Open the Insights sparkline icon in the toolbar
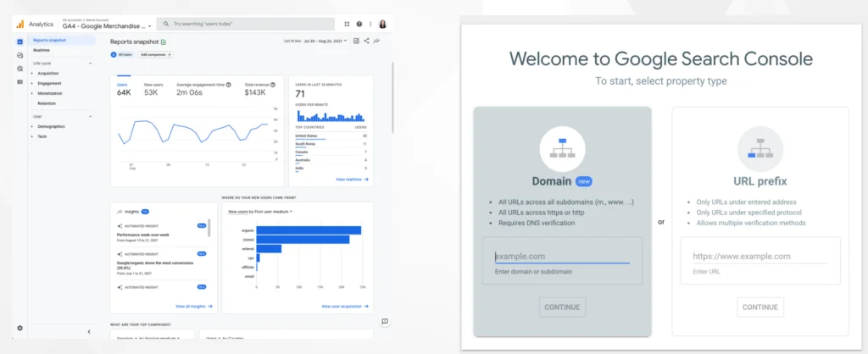 click(376, 41)
